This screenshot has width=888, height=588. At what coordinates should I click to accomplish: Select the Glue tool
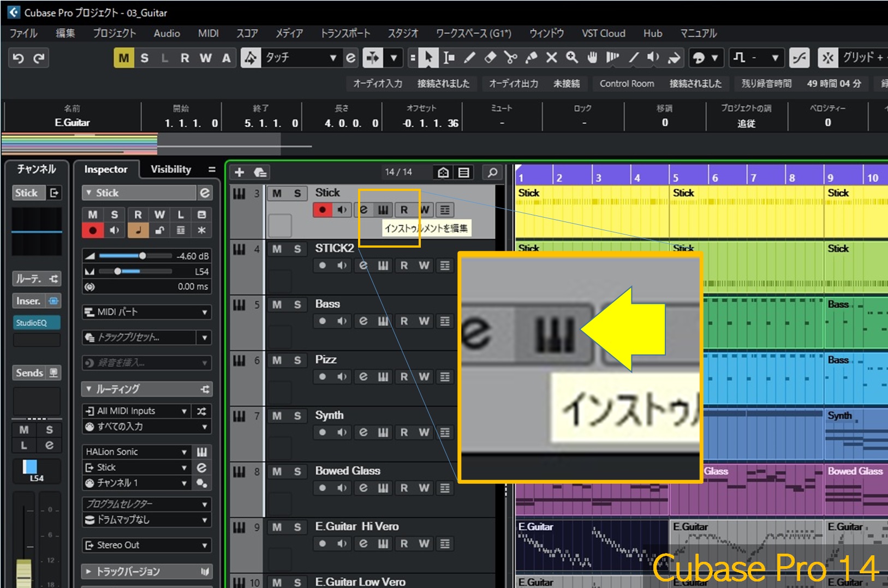(531, 58)
